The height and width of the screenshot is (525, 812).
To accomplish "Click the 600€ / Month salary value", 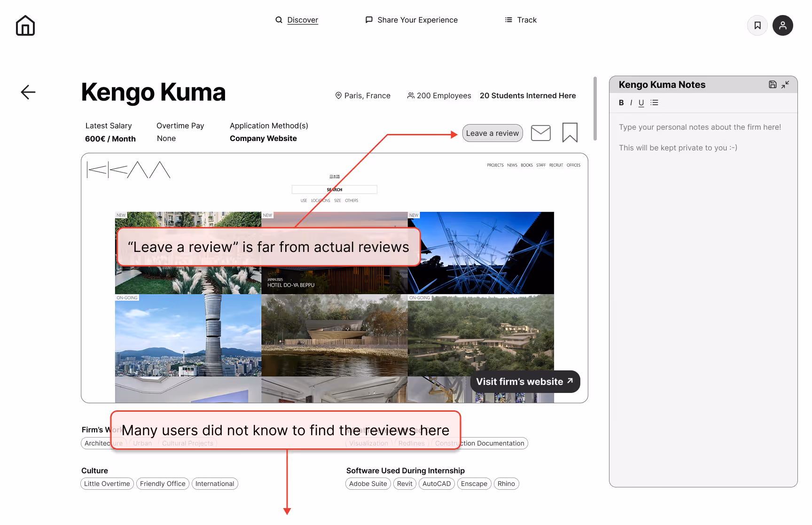I will [x=110, y=139].
